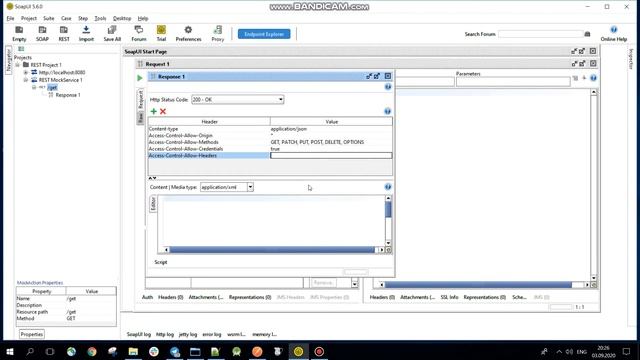Collapse the REST Project 1 tree node
This screenshot has height=360, width=640.
[x=18, y=65]
